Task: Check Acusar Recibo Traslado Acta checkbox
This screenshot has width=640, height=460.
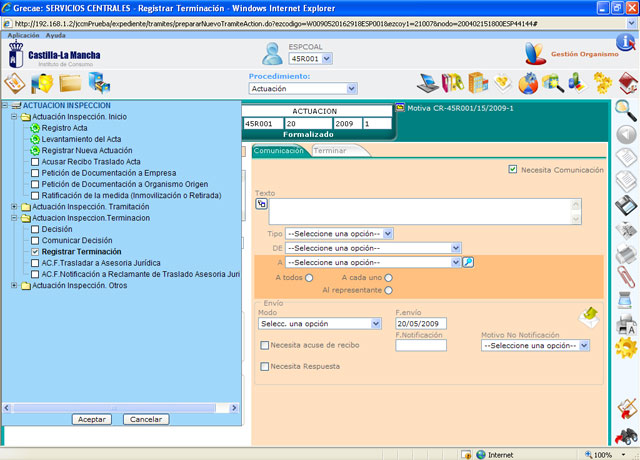Action: click(35, 162)
